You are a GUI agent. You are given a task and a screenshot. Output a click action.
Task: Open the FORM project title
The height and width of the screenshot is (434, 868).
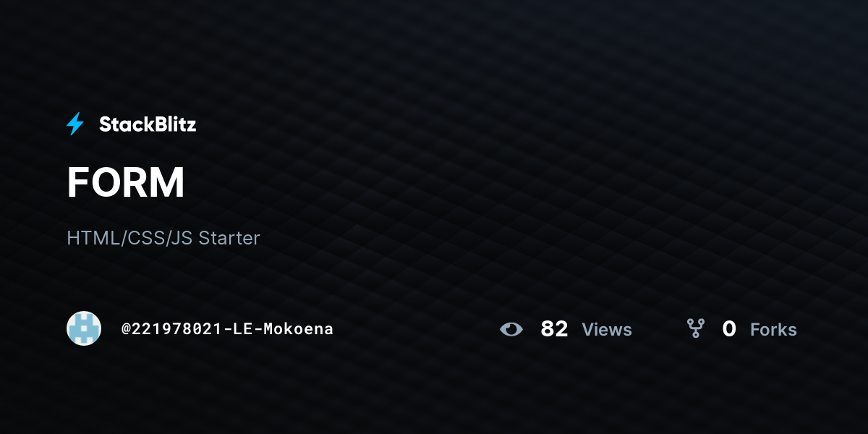click(126, 182)
